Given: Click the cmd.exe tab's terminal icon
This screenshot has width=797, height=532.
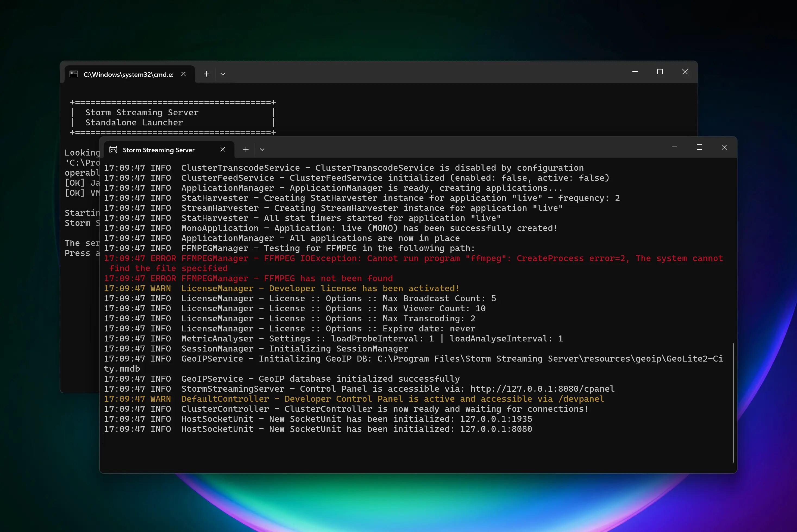Looking at the screenshot, I should (x=74, y=74).
